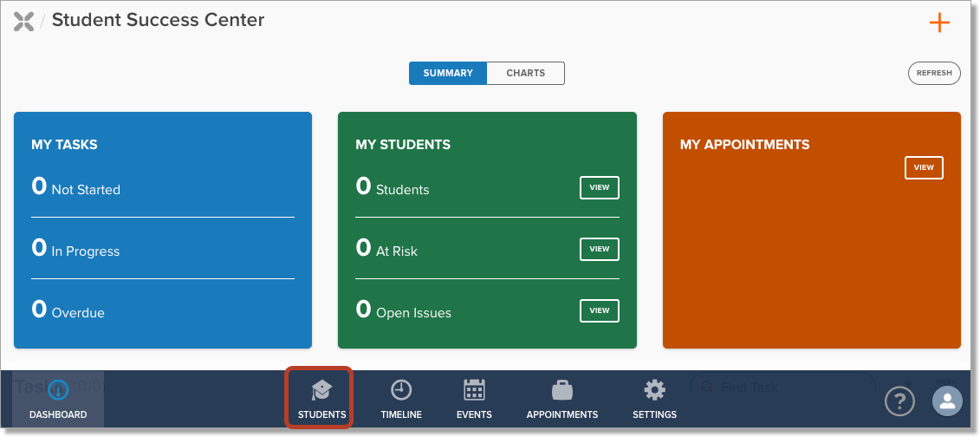Open the Students graduation cap icon
The width and height of the screenshot is (980, 437).
[321, 390]
